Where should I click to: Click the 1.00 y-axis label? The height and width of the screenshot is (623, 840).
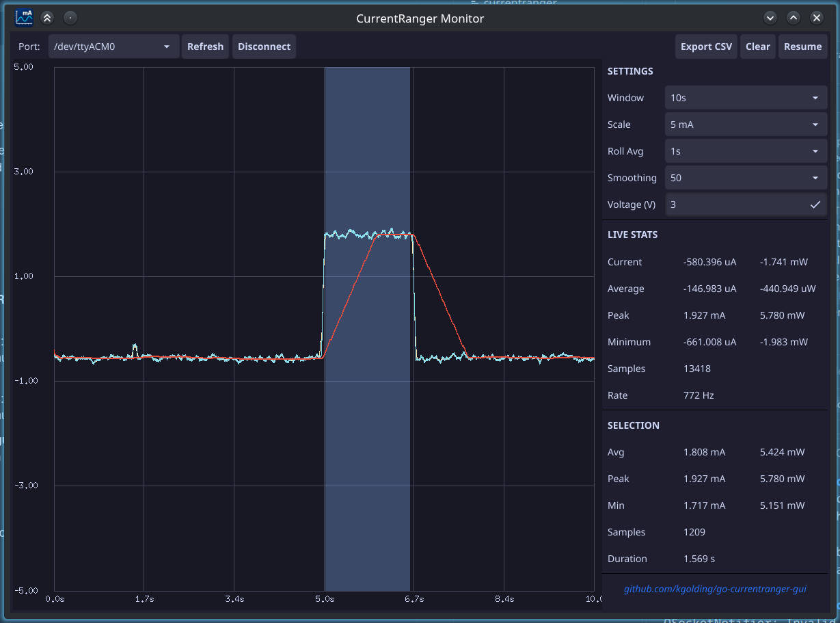(23, 276)
